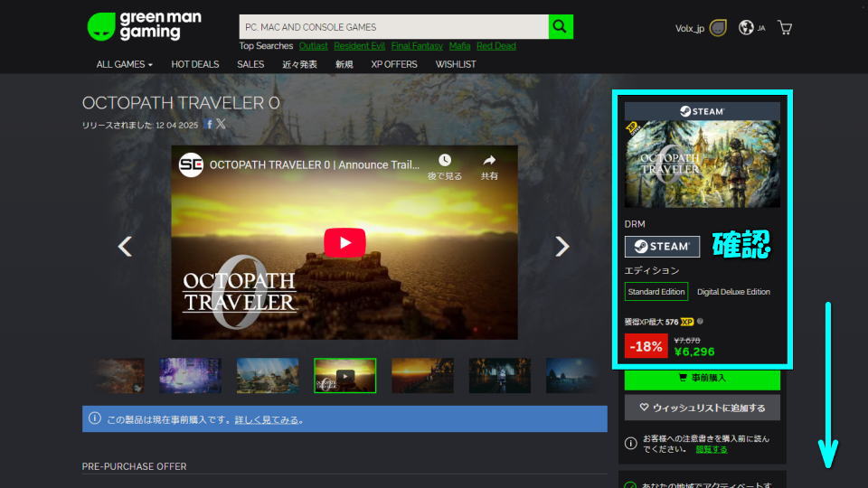Click the Green Man Gaming logo
The width and height of the screenshot is (868, 488).
click(145, 26)
